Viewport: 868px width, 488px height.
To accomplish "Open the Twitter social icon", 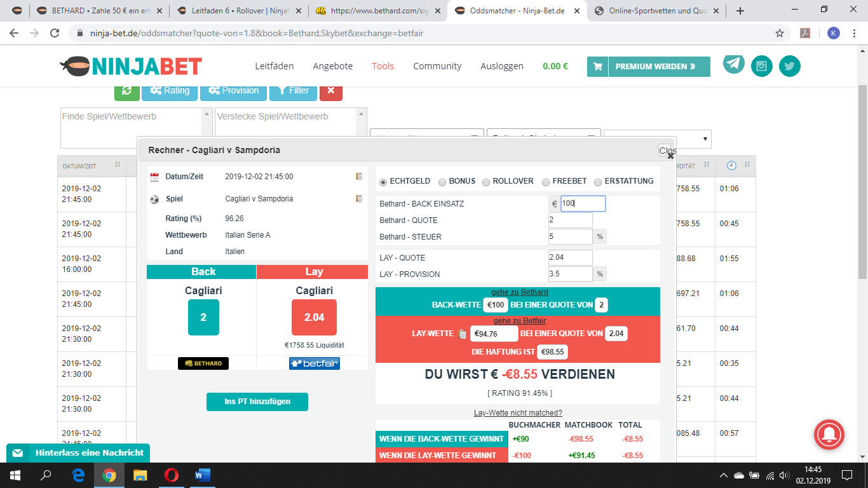I will tap(790, 66).
